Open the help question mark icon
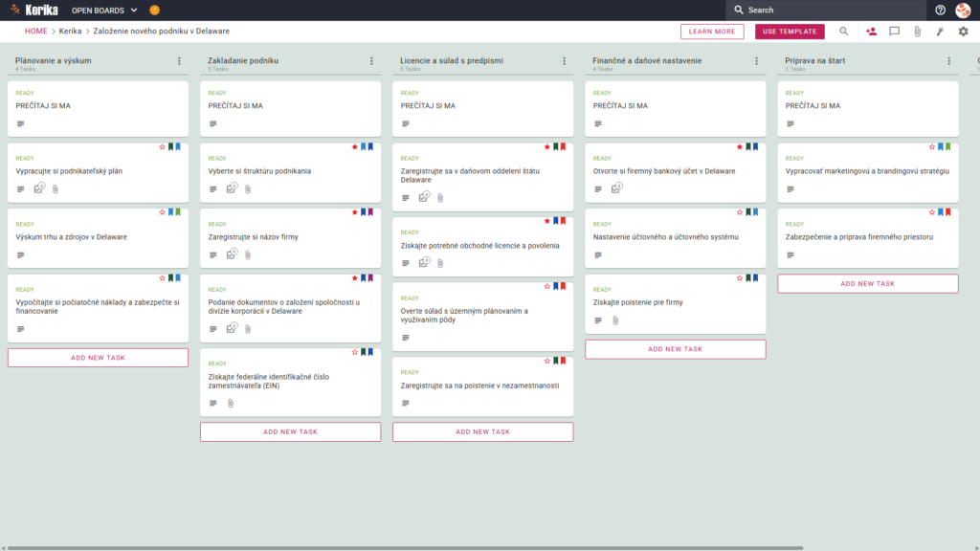Screen dimensions: 980x551 click(x=940, y=10)
